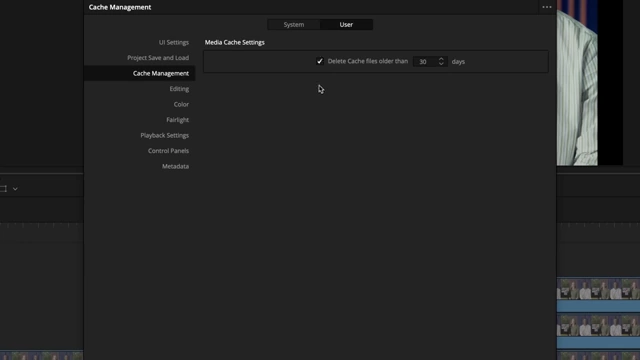Toggle Delete Cache files older than checkbox
Screen dimensions: 640x360
click(320, 61)
